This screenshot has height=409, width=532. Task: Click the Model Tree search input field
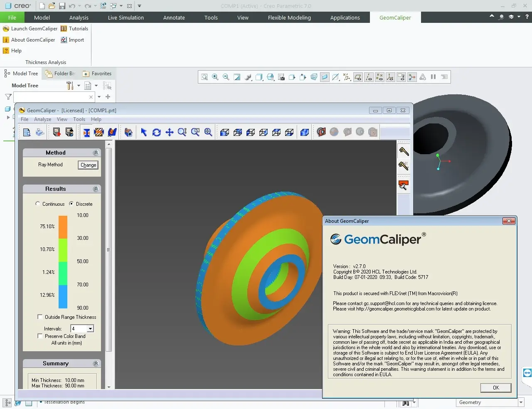[x=54, y=97]
